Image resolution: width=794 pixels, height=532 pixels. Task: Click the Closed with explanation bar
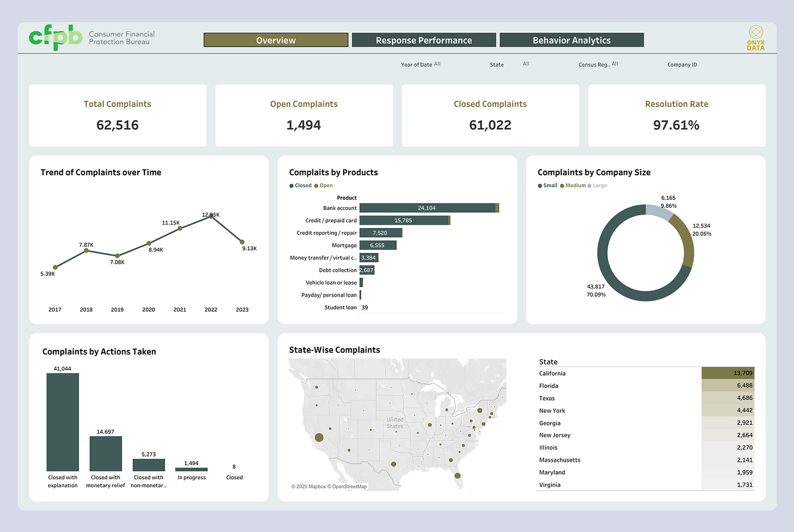click(x=62, y=422)
